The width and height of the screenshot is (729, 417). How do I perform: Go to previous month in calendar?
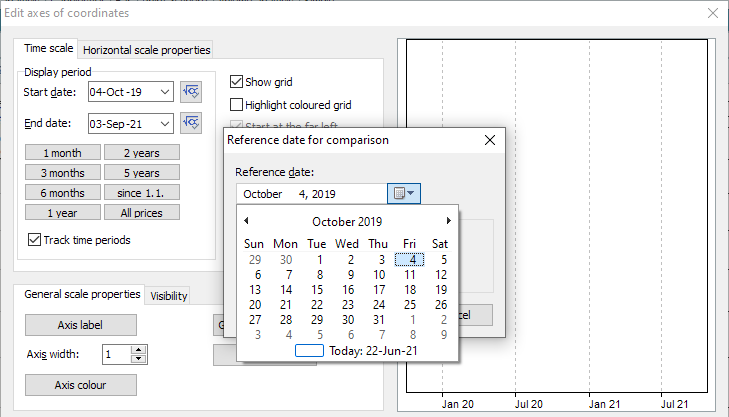click(x=246, y=221)
